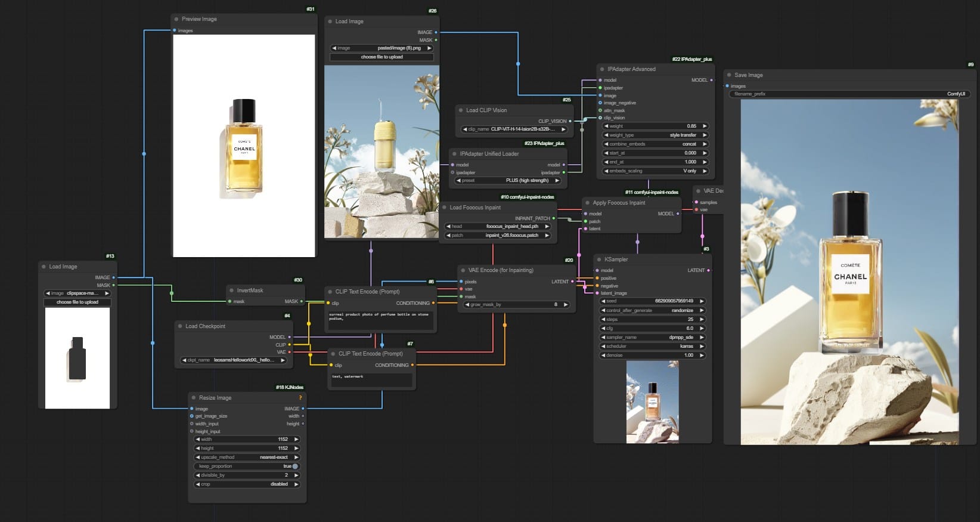Image resolution: width=980 pixels, height=522 pixels.
Task: Click the images input socket on Save Image
Action: click(x=727, y=86)
